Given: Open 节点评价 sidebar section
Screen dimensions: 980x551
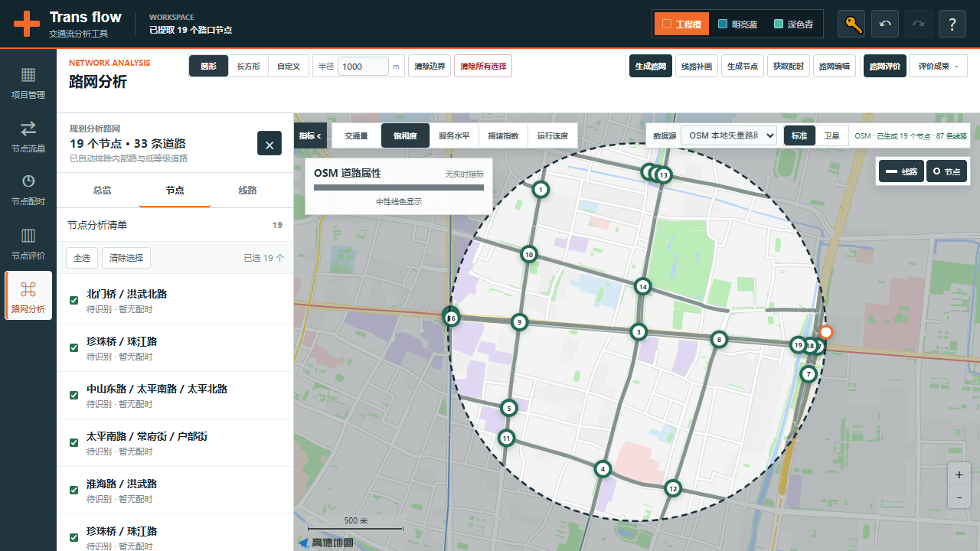Looking at the screenshot, I should (x=28, y=243).
